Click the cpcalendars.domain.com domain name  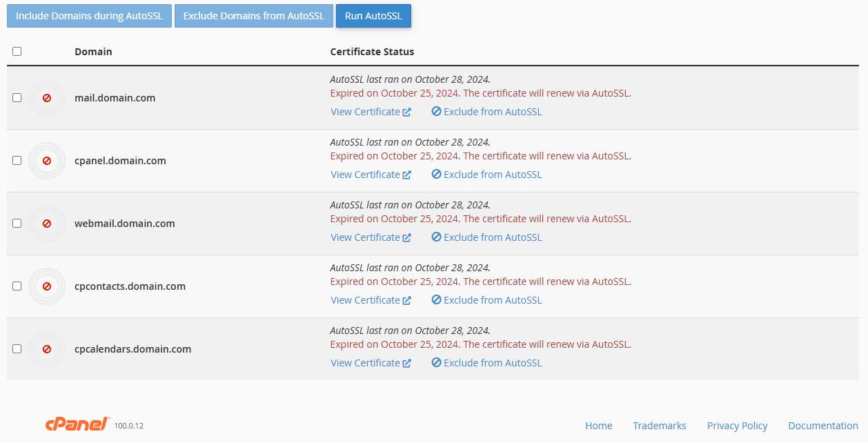[132, 349]
